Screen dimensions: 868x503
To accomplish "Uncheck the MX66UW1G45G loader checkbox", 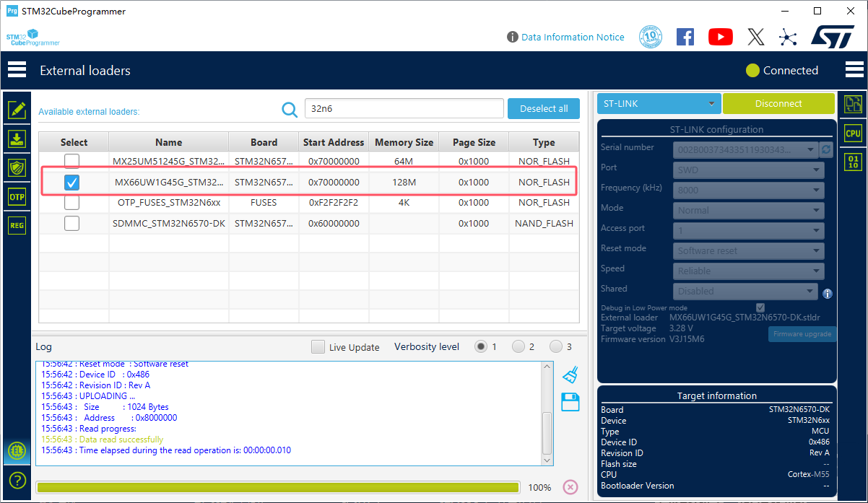I will (72, 182).
